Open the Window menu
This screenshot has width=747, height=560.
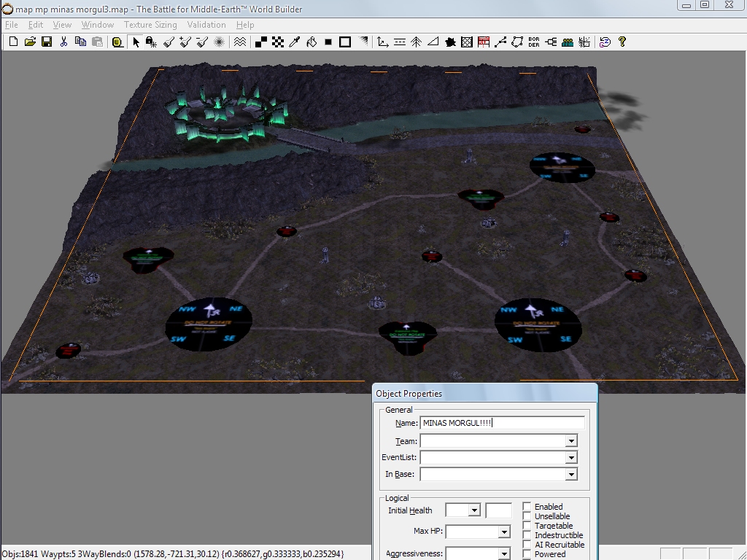click(x=98, y=25)
